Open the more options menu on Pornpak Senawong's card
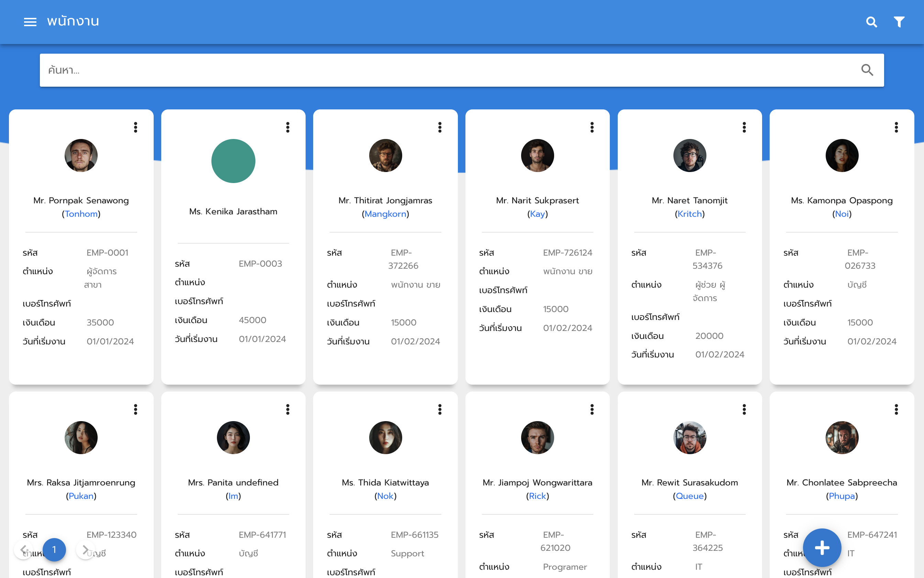Screen dimensions: 924x578 [x=135, y=127]
